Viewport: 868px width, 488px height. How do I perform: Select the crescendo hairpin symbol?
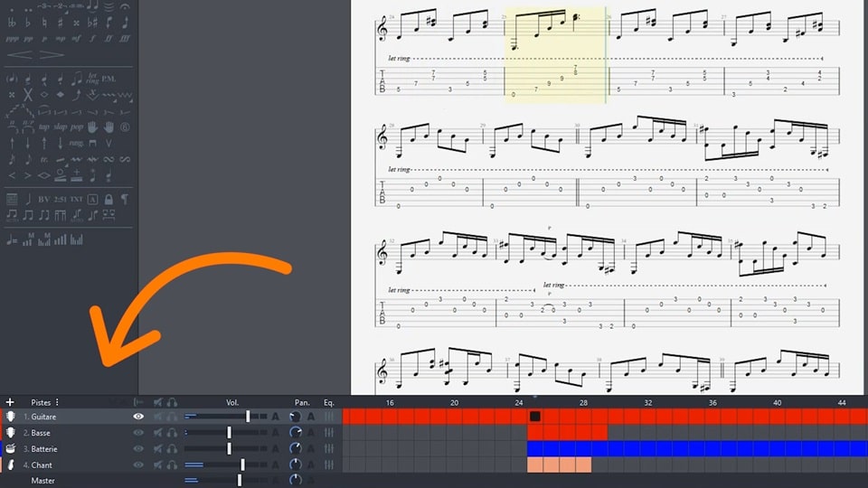(x=20, y=56)
